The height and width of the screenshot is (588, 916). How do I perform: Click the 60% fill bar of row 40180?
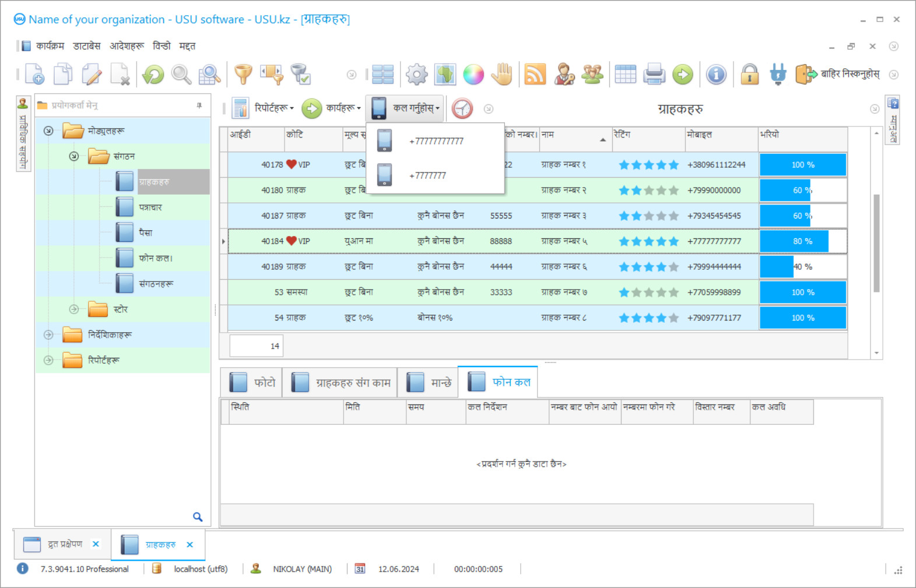point(803,190)
